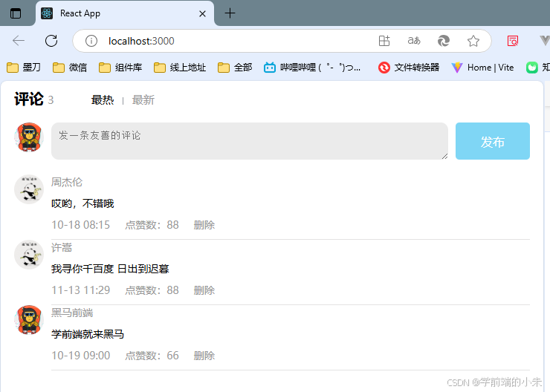Screen dimensions: 550x392
Task: Switch to the 最新 sort tab
Action: pos(143,100)
